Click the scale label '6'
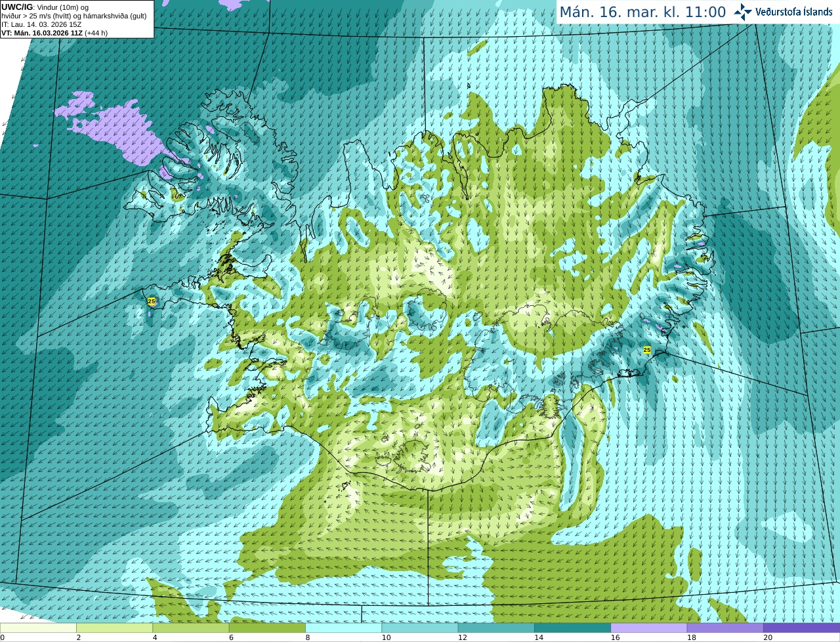 tap(231, 637)
